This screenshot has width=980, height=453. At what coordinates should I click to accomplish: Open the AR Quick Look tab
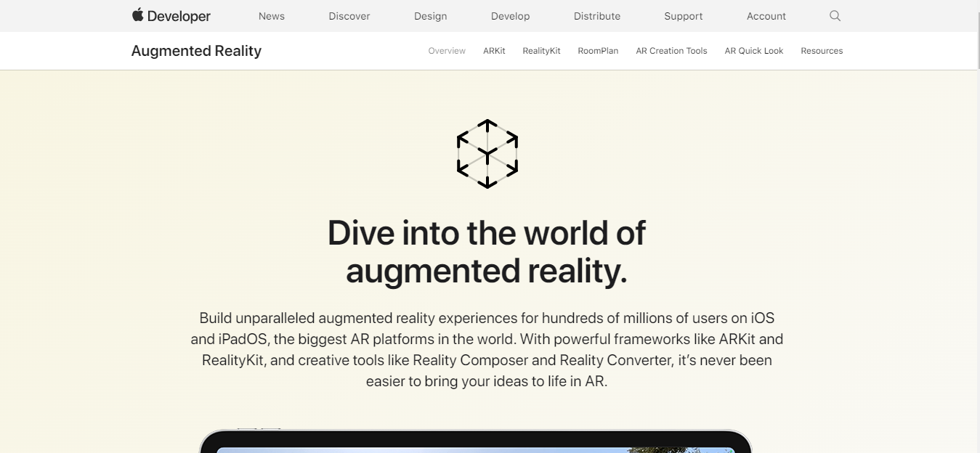754,51
